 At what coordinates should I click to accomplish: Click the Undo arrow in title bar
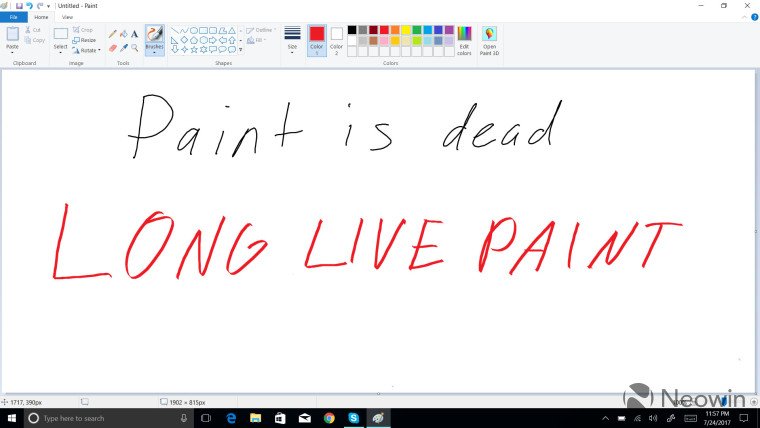(29, 6)
